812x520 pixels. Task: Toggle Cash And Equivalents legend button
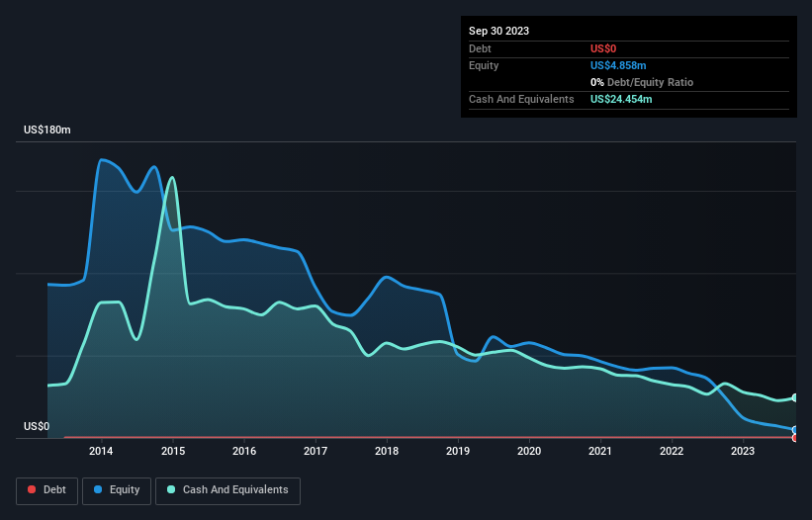[x=227, y=490]
